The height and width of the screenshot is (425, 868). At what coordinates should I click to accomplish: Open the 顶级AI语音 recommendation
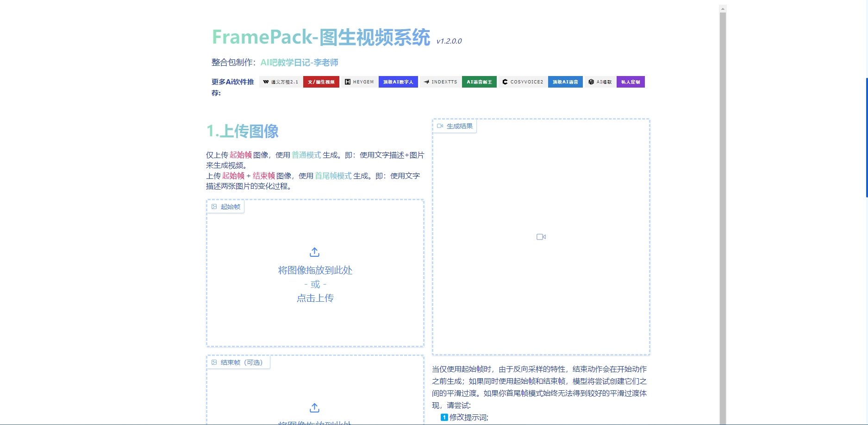pyautogui.click(x=565, y=82)
